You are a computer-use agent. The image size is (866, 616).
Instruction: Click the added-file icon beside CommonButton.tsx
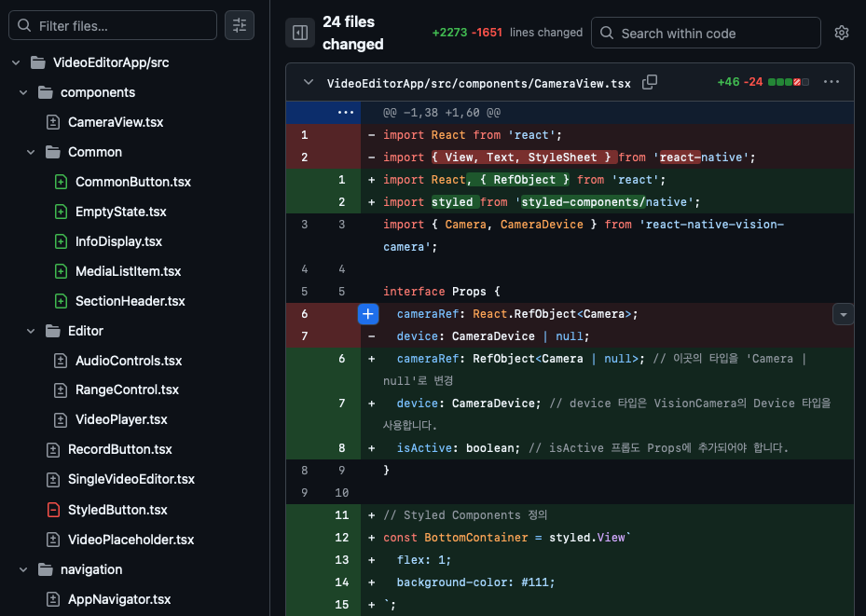(x=61, y=182)
